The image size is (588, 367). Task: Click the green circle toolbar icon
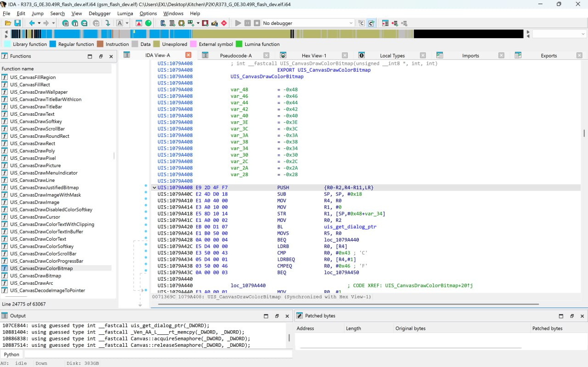[148, 23]
